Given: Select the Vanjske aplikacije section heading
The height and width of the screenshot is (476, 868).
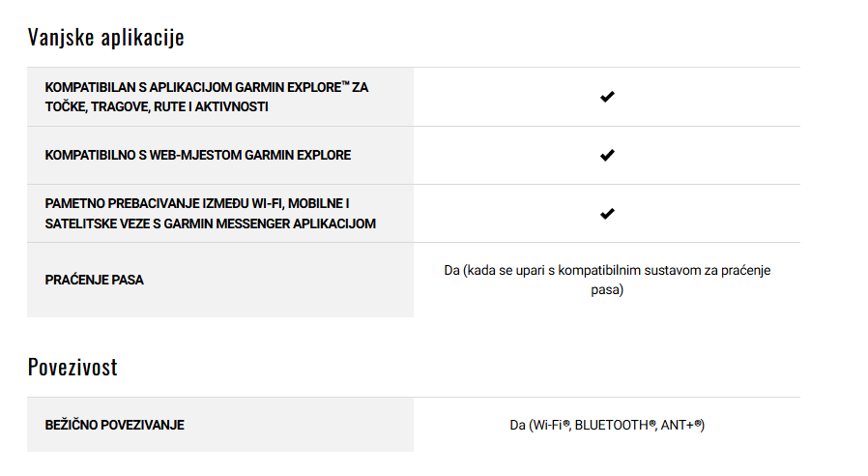Looking at the screenshot, I should point(105,38).
